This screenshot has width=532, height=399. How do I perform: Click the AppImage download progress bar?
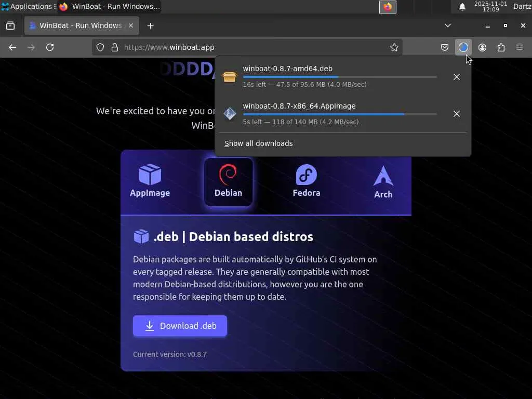click(x=340, y=114)
